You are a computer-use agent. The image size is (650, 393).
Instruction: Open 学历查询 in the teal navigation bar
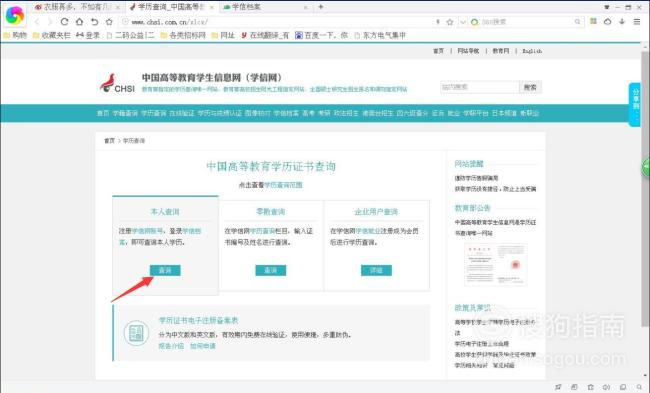pyautogui.click(x=153, y=113)
